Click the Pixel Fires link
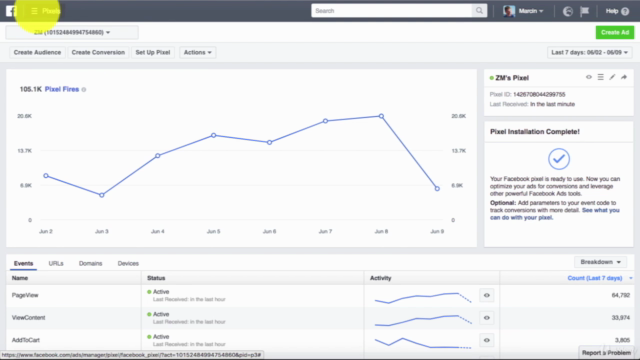The width and height of the screenshot is (640, 360). click(x=62, y=89)
